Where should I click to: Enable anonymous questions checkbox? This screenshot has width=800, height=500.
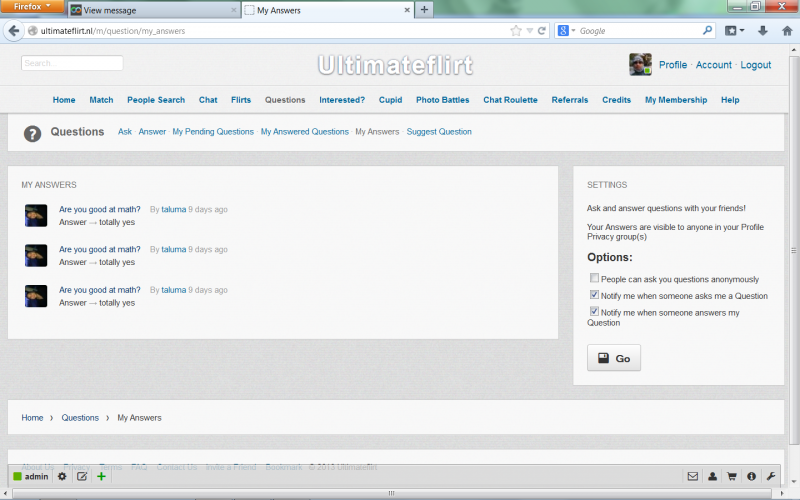click(594, 278)
